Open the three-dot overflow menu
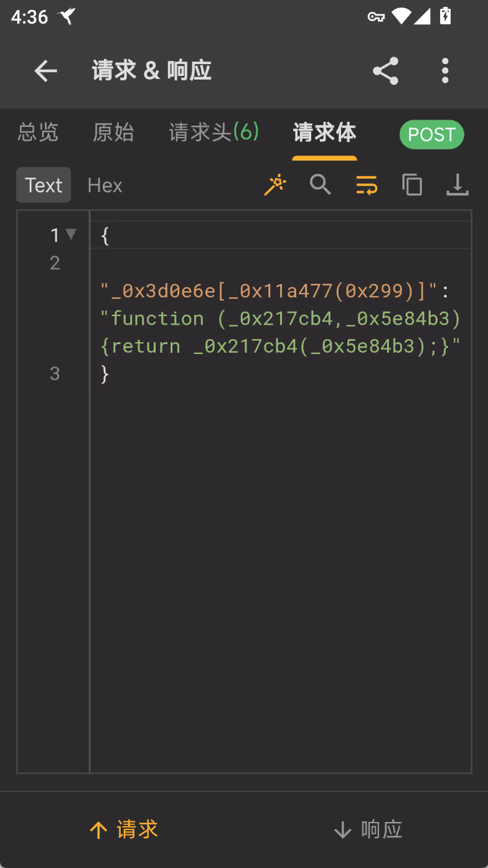 [x=445, y=71]
